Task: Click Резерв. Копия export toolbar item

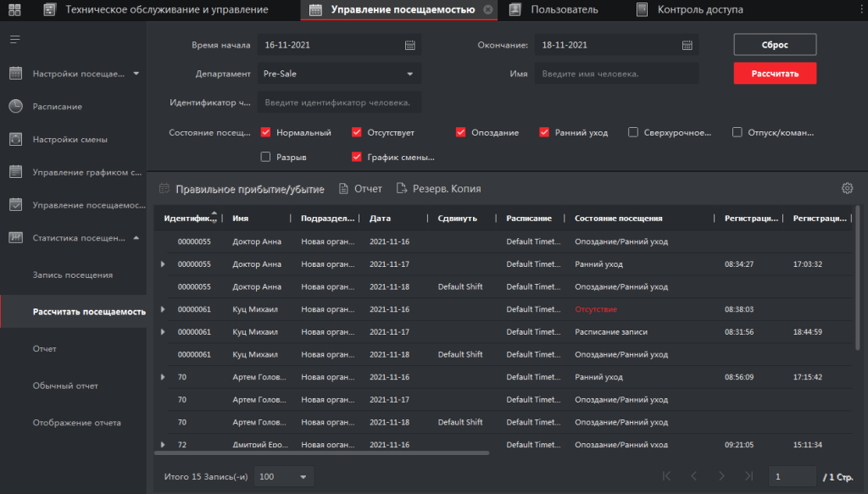Action: pyautogui.click(x=438, y=189)
